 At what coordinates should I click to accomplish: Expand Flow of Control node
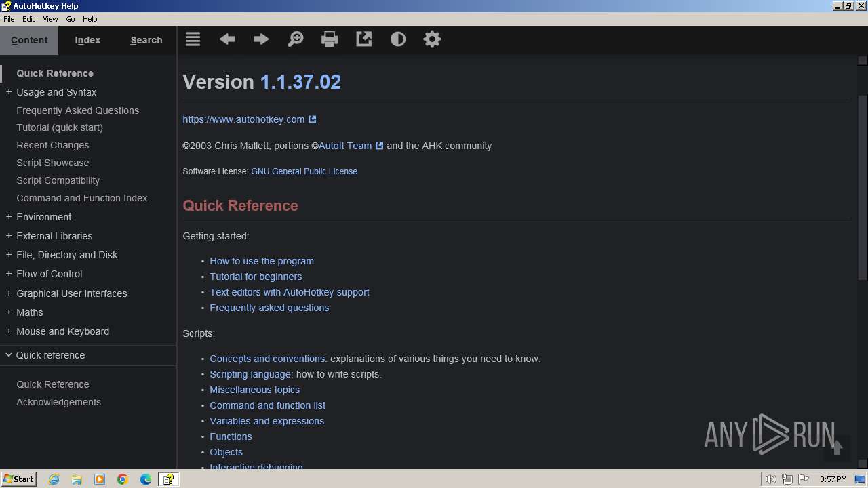(x=9, y=274)
